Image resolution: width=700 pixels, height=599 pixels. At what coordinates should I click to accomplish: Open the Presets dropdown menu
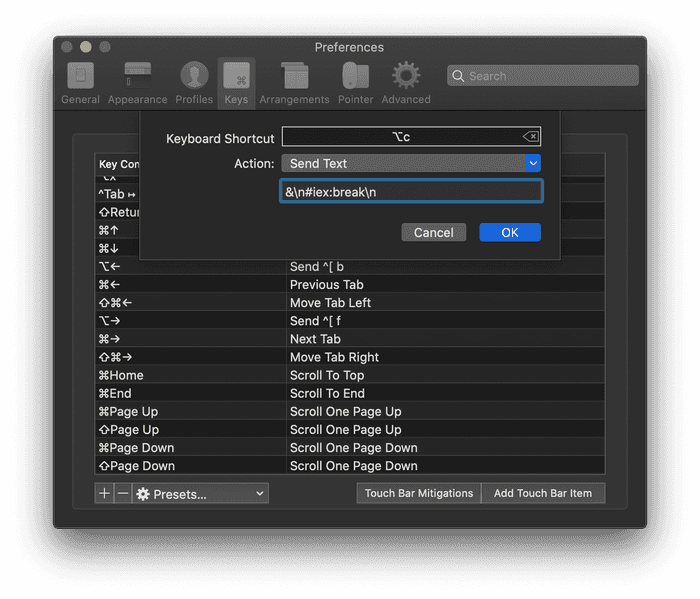pos(200,494)
